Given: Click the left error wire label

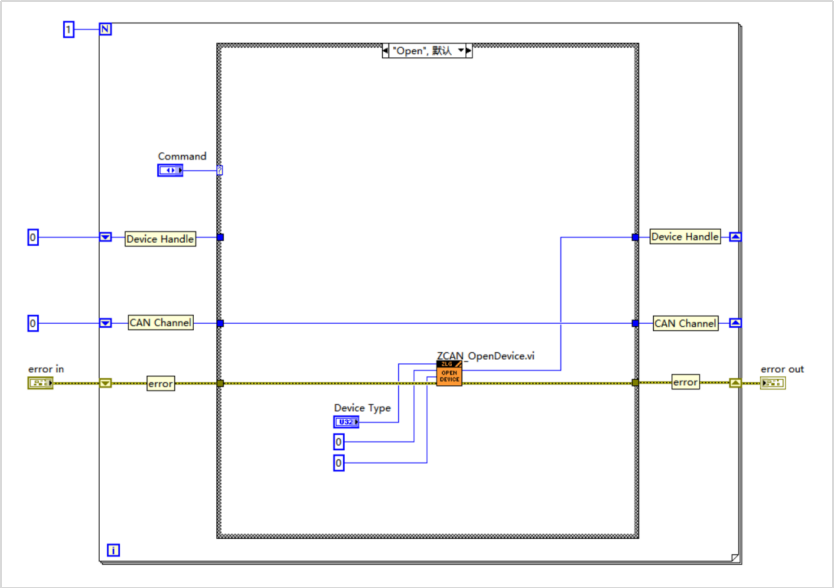Looking at the screenshot, I should 160,384.
